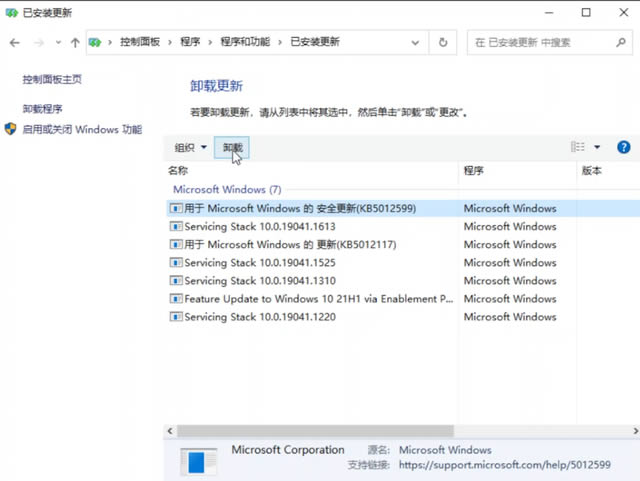This screenshot has height=481, width=640.
Task: Click scroll left arrow of horizontal scrollbar
Action: click(170, 431)
